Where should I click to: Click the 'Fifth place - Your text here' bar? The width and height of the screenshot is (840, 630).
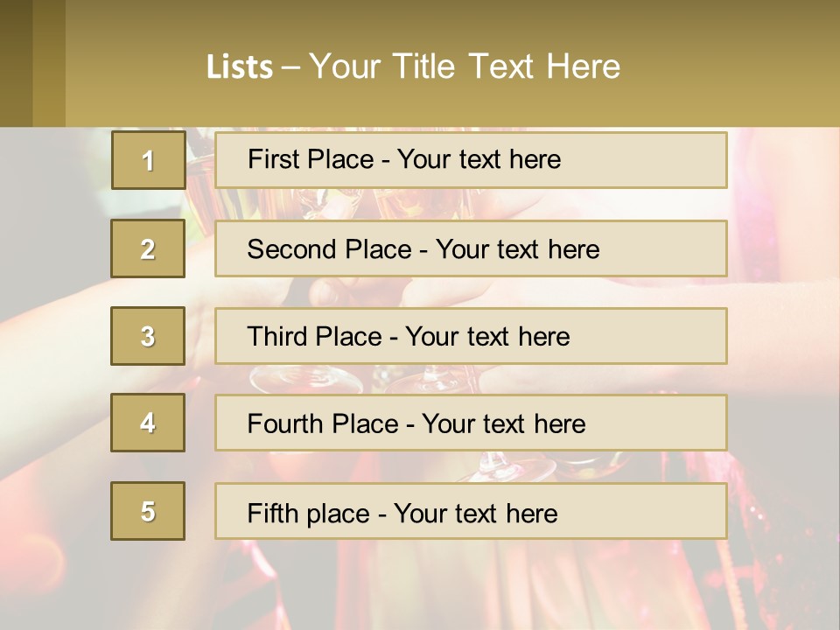[x=471, y=510]
